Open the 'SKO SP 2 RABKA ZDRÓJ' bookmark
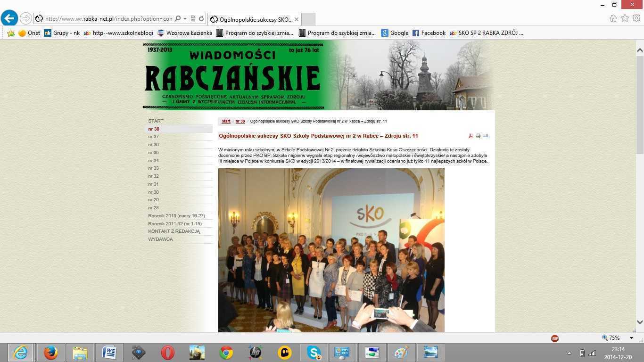 [487, 33]
